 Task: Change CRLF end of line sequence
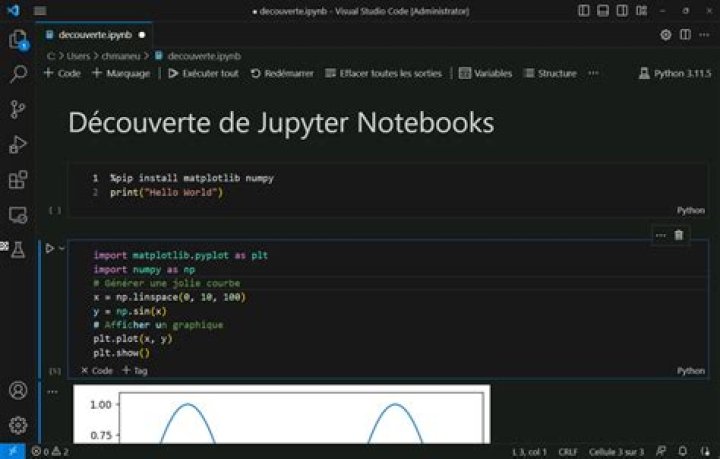pos(568,452)
